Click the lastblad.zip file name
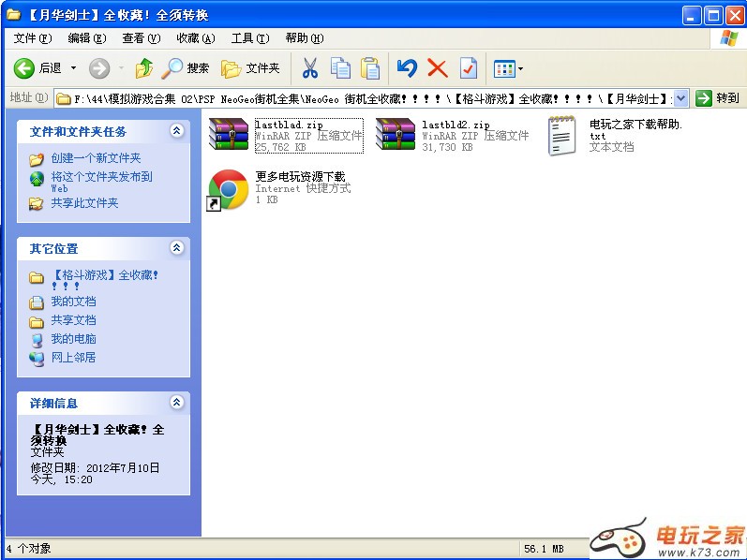This screenshot has height=560, width=747. [x=289, y=125]
